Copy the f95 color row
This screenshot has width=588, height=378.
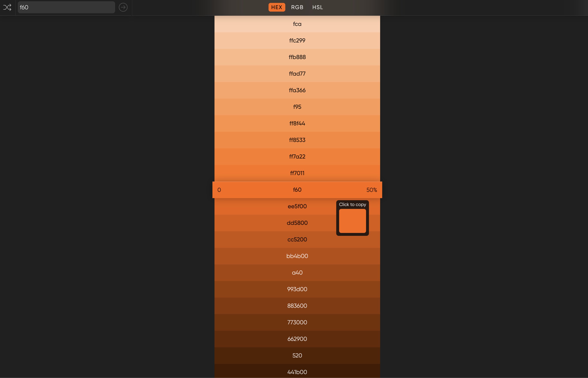(297, 107)
